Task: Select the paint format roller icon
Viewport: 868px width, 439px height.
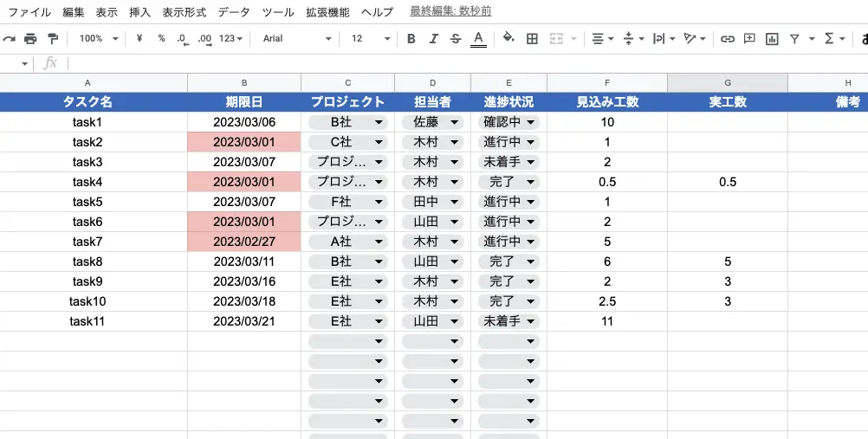Action: point(53,39)
